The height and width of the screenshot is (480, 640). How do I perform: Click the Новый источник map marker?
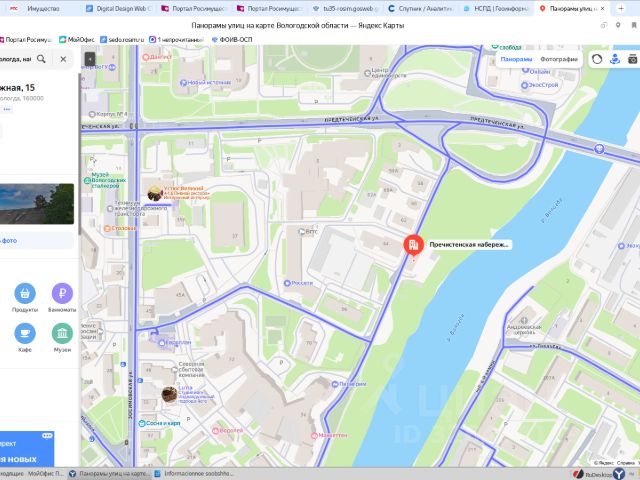[x=184, y=82]
